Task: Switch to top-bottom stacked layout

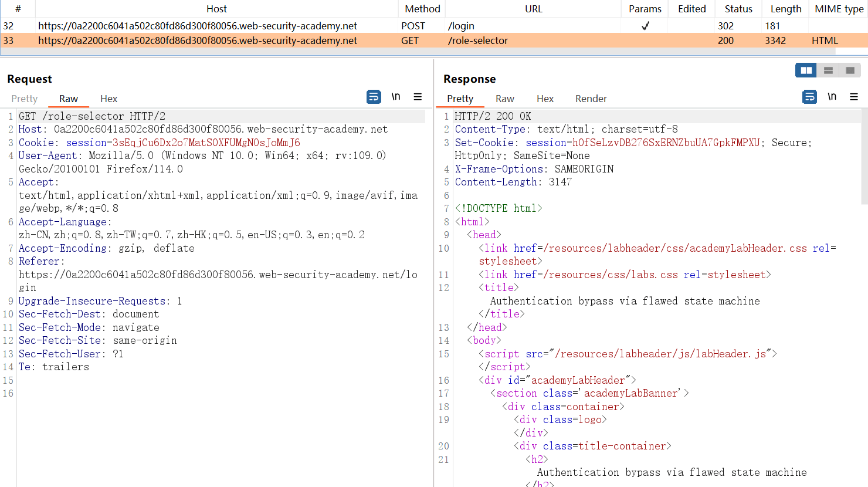Action: point(828,70)
